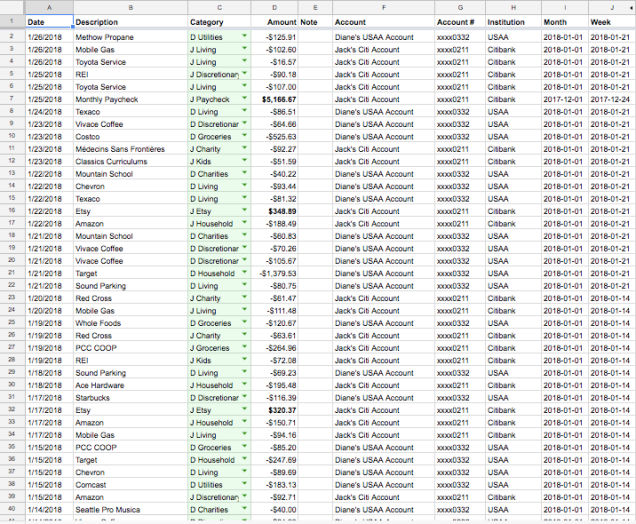The width and height of the screenshot is (636, 524).
Task: Open category dropdown for Comcast row
Action: (244, 483)
